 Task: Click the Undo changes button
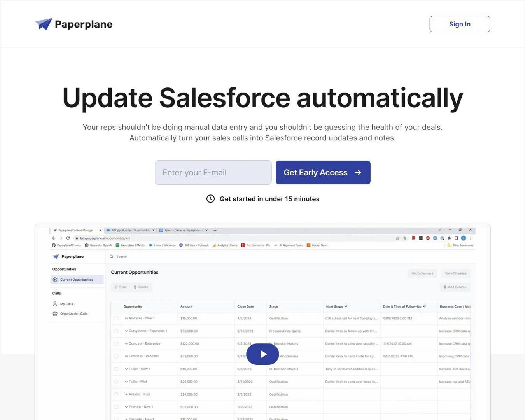point(422,273)
